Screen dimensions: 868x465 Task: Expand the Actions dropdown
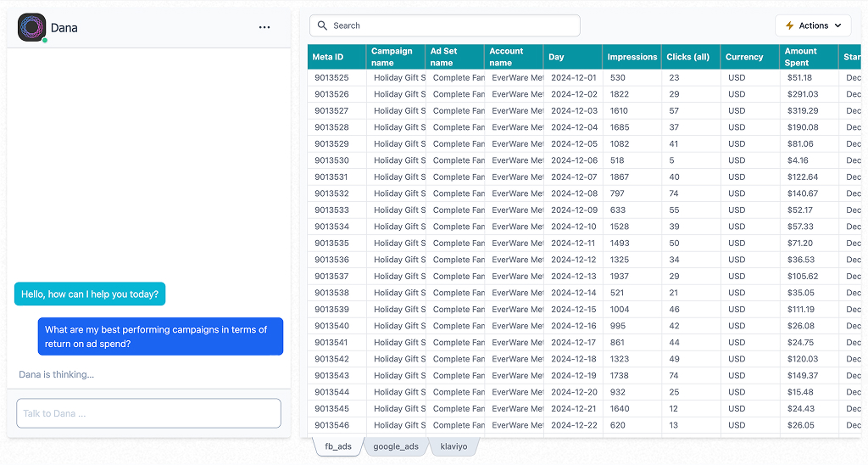pyautogui.click(x=813, y=25)
